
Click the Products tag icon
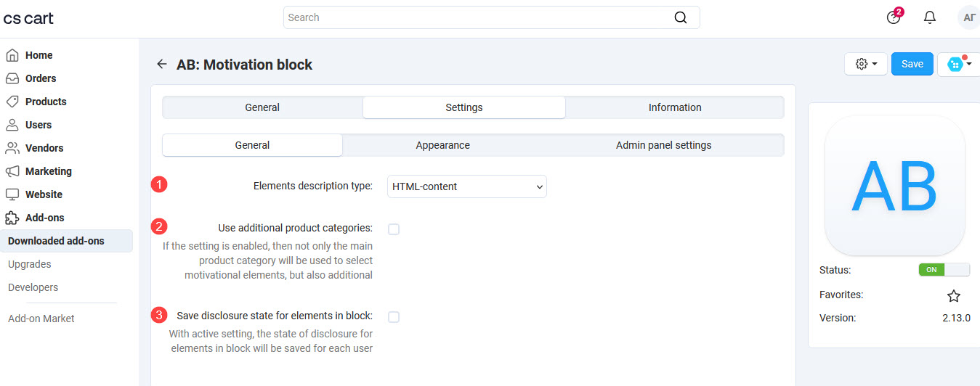12,102
